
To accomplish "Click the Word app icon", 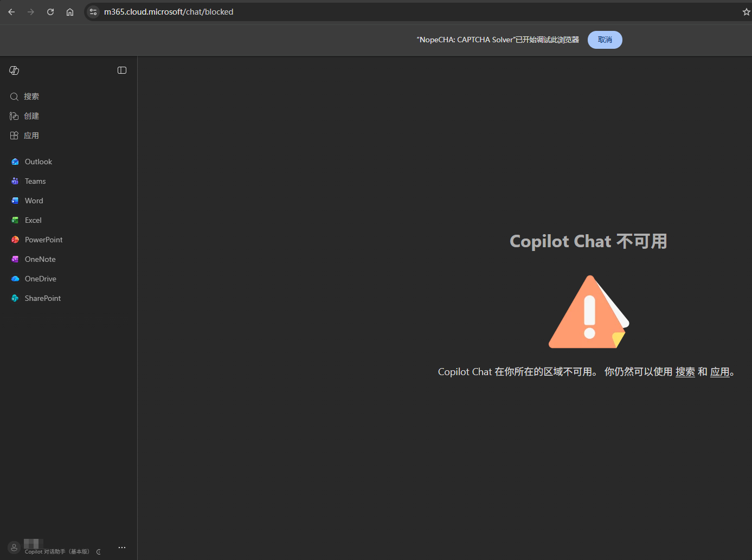I will point(15,201).
